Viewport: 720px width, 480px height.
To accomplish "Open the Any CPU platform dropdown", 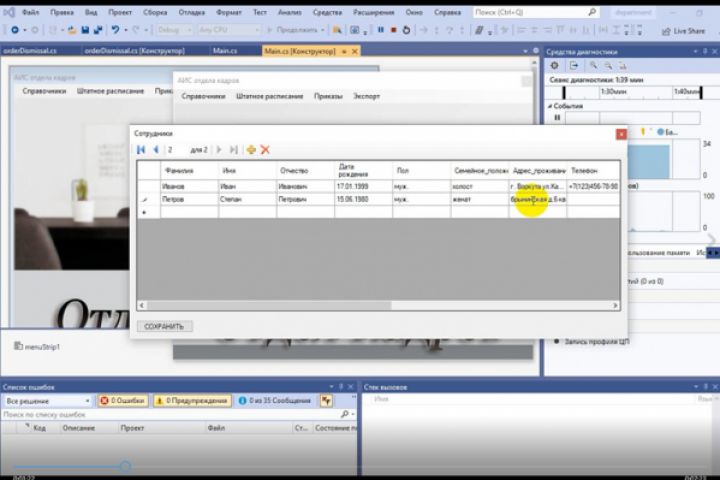I will (x=229, y=30).
